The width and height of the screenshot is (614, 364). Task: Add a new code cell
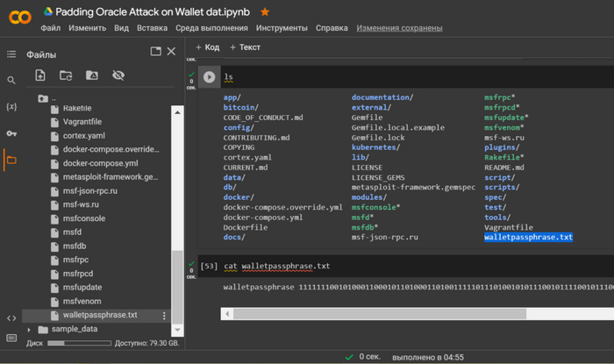pos(208,47)
